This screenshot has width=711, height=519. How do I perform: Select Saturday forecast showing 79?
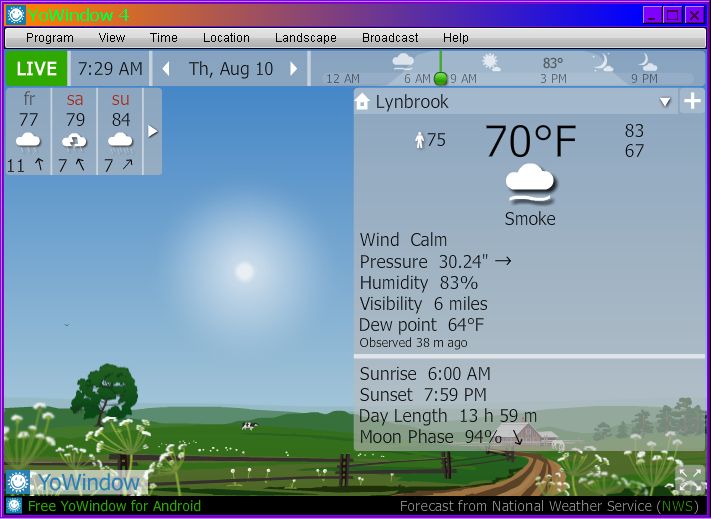pos(75,131)
